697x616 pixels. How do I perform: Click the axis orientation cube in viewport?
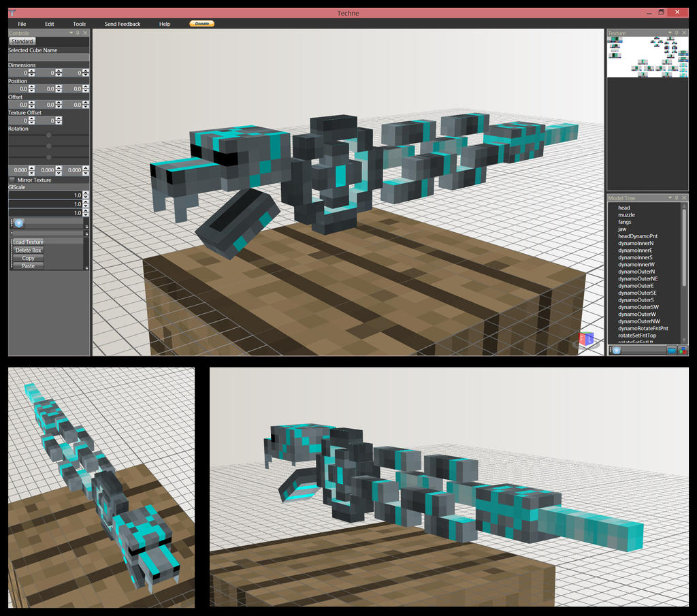[587, 340]
